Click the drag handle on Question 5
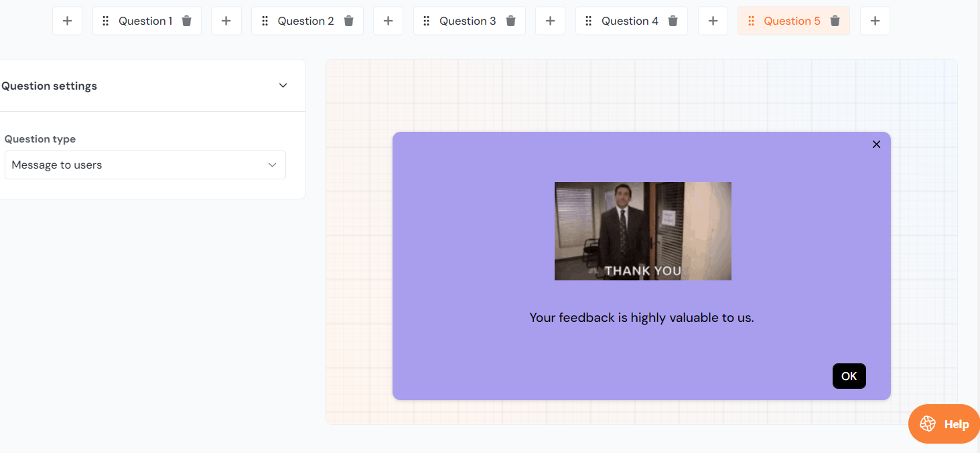 750,21
